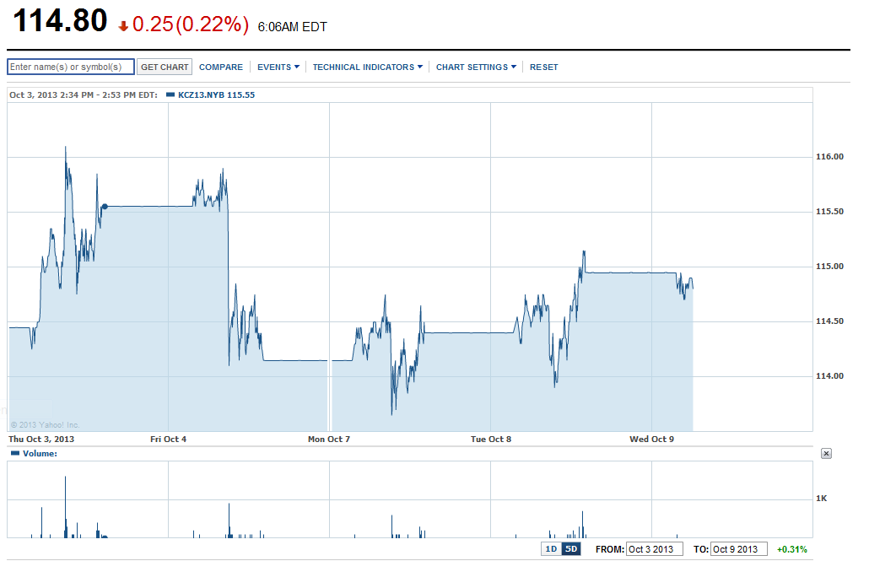Click the blue Volume legend square
The height and width of the screenshot is (588, 896).
coord(15,453)
